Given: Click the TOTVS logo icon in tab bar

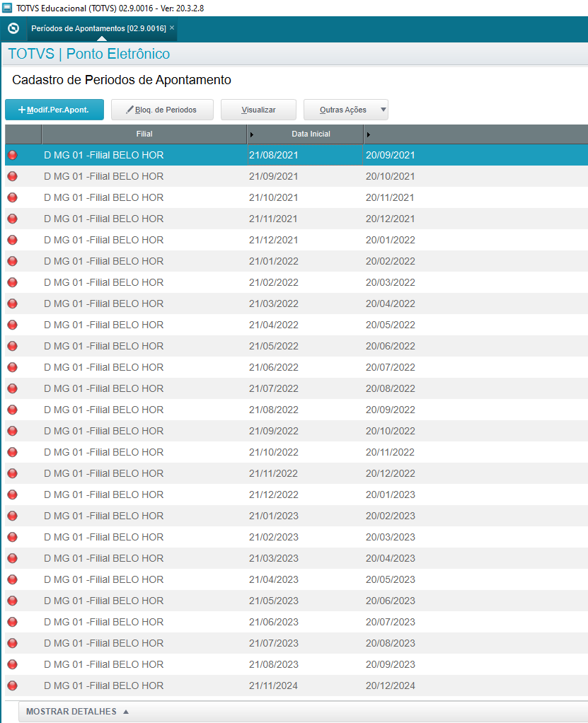Looking at the screenshot, I should tap(13, 28).
